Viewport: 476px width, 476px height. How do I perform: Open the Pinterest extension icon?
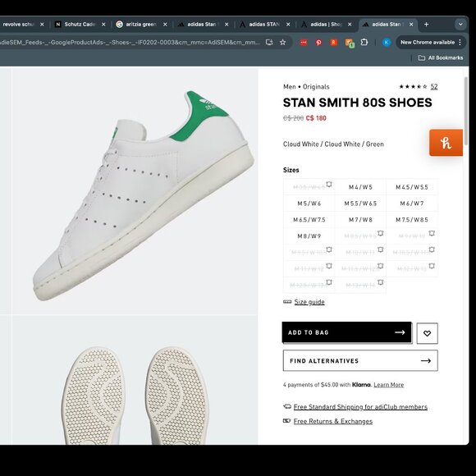coord(318,43)
